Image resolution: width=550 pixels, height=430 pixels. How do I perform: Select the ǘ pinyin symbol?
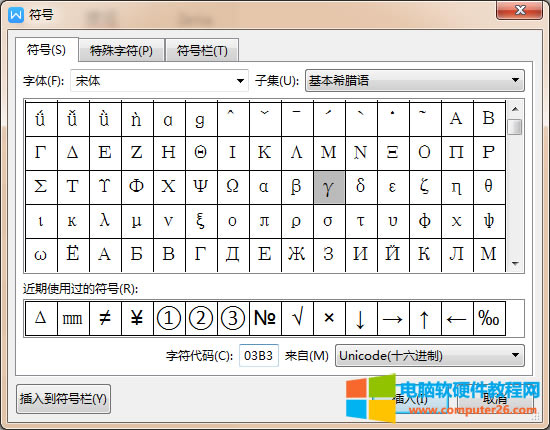tap(41, 119)
